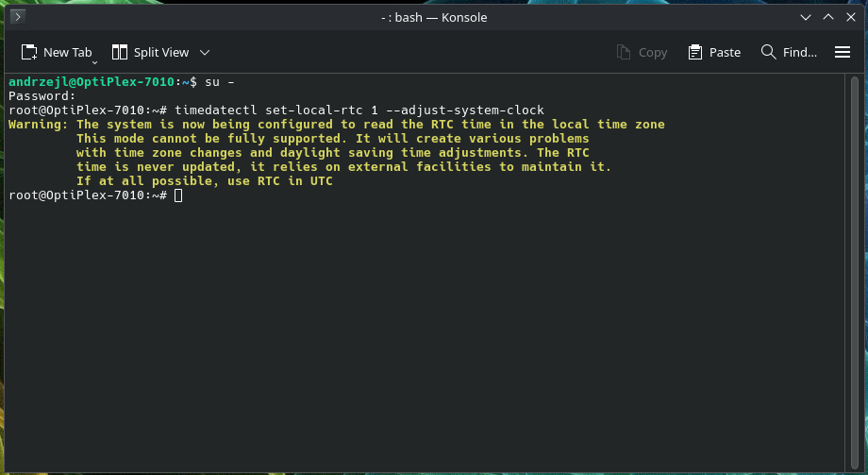This screenshot has height=475, width=868.
Task: Click the "Split View" text label
Action: 161,52
